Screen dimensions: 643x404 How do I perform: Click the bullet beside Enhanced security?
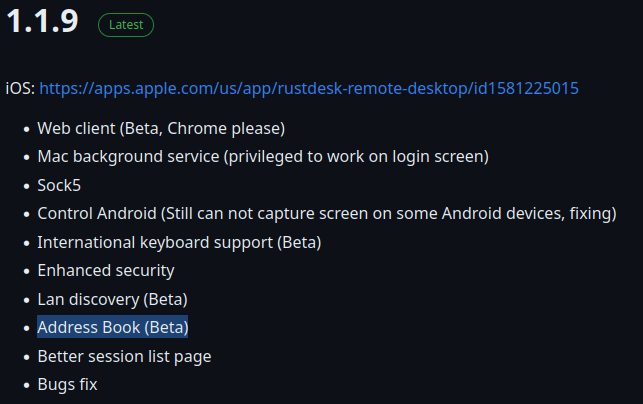[25, 271]
